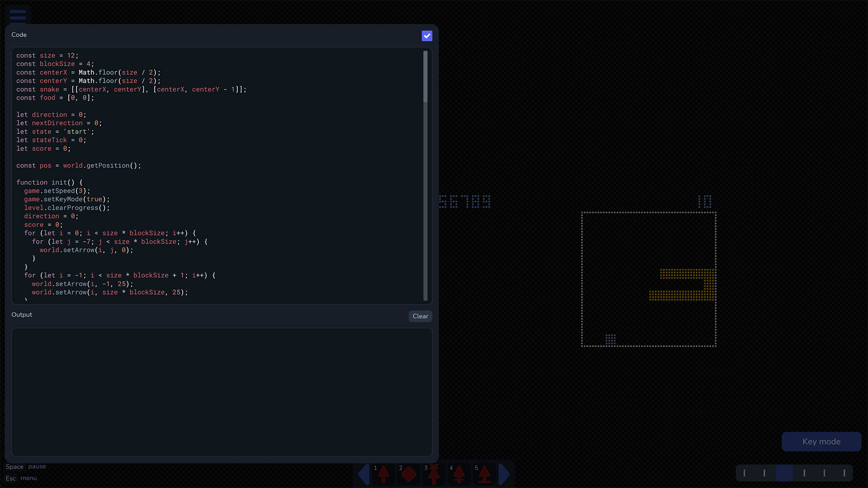Click the code editor vertical scrollbar
The width and height of the screenshot is (868, 488).
click(425, 175)
